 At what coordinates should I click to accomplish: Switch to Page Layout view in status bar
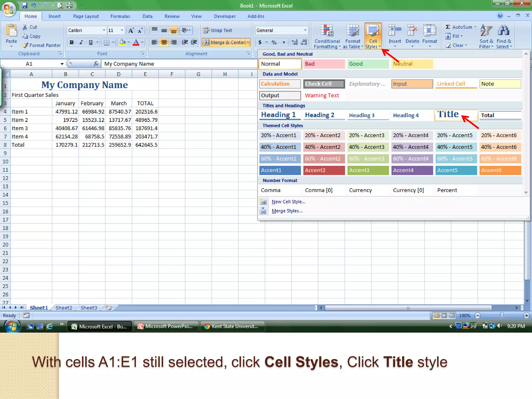(444, 315)
